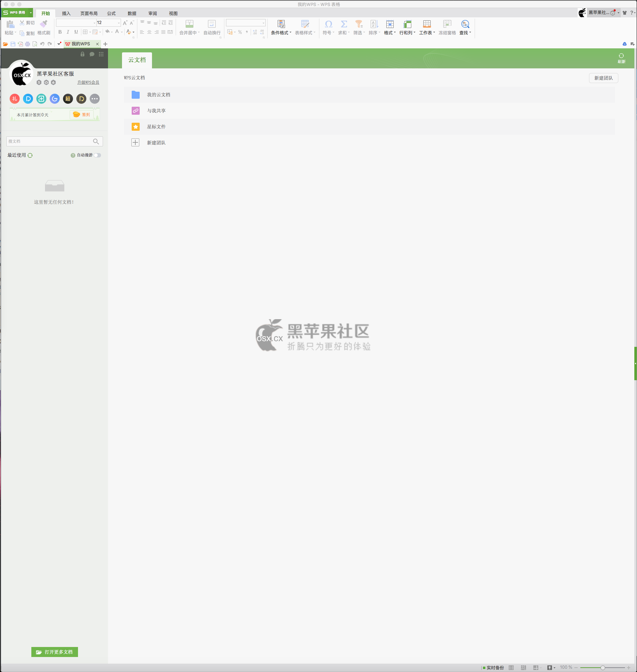Click the Sort (排序) icon
Viewport: 637px width, 672px height.
point(374,24)
